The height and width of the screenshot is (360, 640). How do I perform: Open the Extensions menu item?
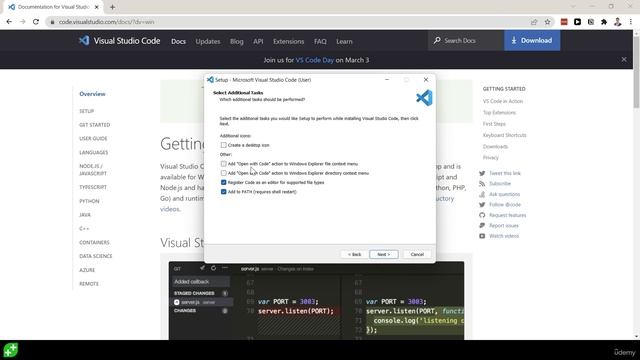(x=289, y=41)
